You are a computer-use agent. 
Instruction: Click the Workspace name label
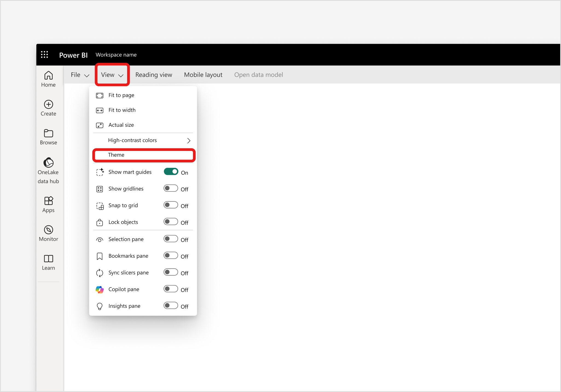click(116, 55)
